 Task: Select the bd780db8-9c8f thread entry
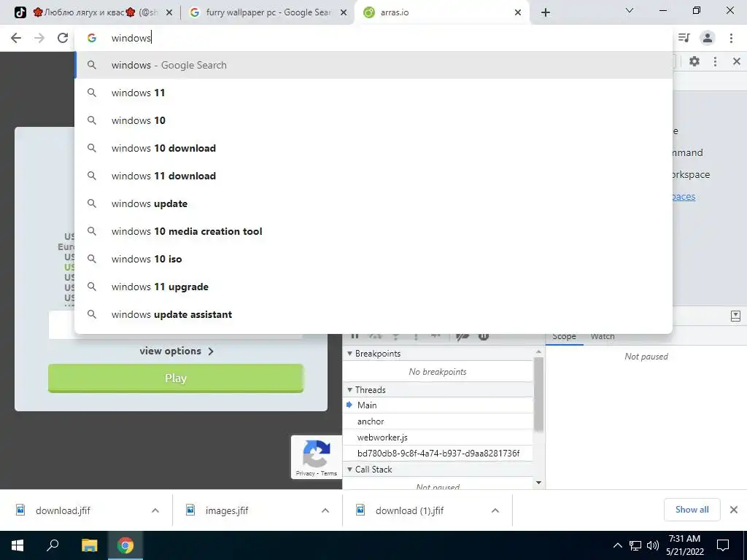[438, 454]
